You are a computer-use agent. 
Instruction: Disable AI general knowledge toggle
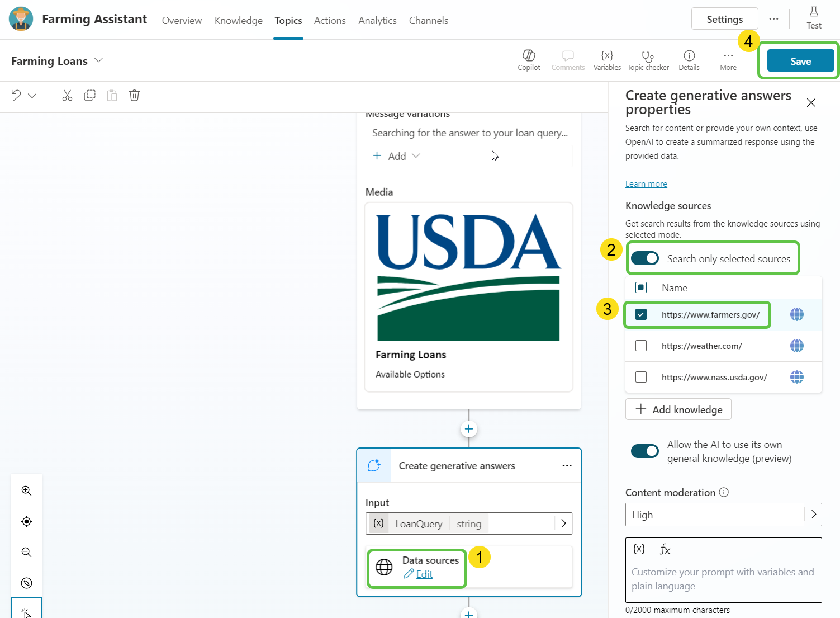tap(645, 451)
